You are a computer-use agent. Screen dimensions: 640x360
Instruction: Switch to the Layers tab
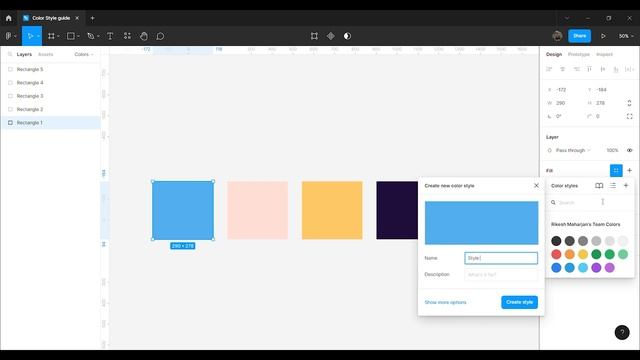[24, 54]
